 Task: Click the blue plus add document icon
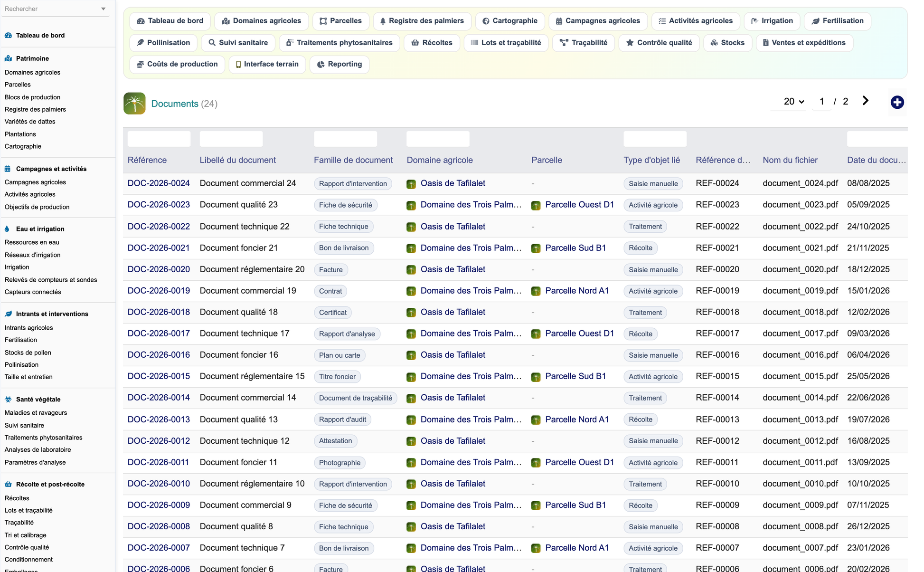897,102
